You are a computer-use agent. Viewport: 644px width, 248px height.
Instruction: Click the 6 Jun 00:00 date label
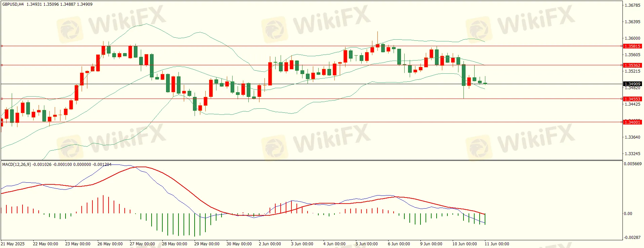(399, 244)
